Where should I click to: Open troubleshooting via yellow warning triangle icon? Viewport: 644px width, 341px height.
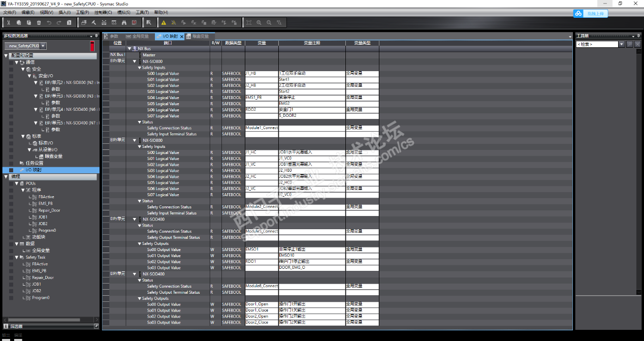164,22
